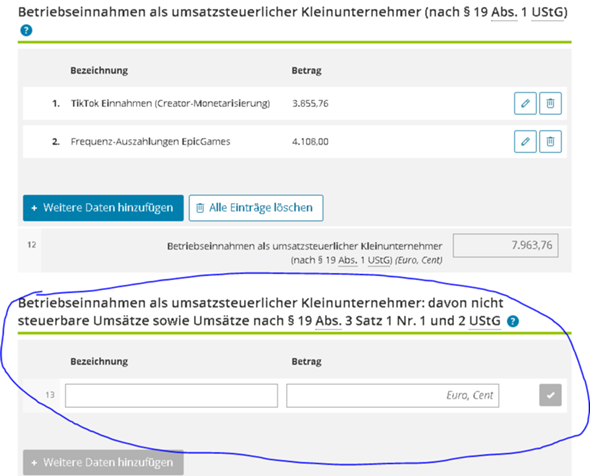
Task: Click the line number 13 label
Action: [50, 395]
